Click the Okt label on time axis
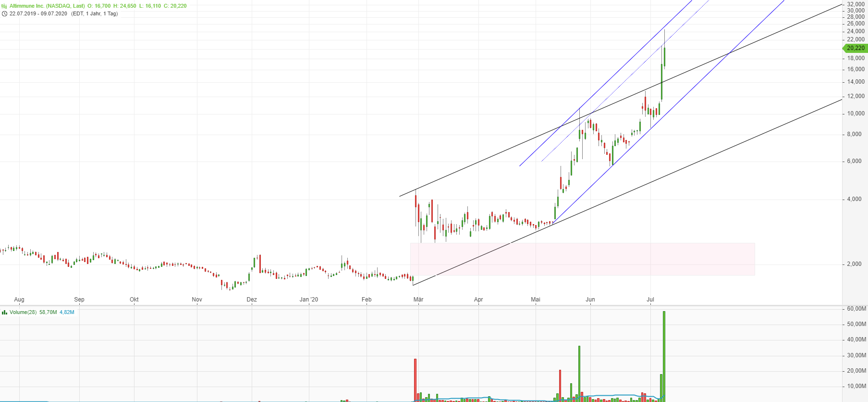 134,300
